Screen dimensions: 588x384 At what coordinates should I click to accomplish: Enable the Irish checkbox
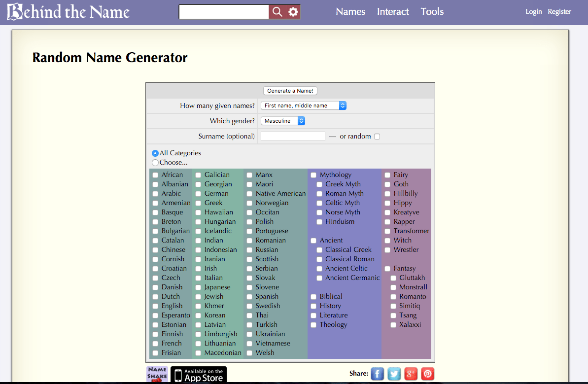pos(198,269)
